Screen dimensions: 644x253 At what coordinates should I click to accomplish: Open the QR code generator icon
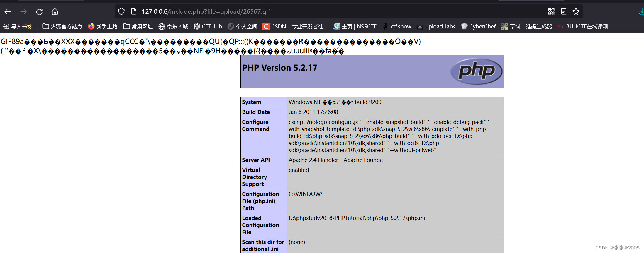click(x=551, y=12)
